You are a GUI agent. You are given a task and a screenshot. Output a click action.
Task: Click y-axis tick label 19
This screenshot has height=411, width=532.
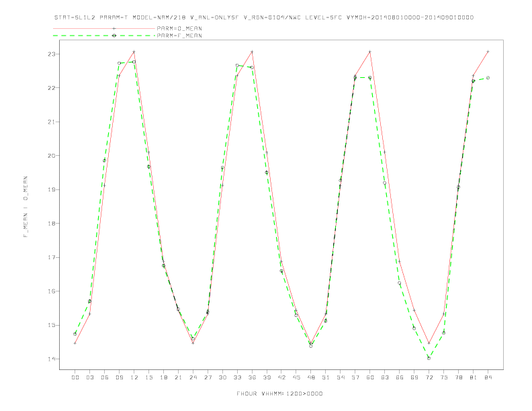coord(51,189)
